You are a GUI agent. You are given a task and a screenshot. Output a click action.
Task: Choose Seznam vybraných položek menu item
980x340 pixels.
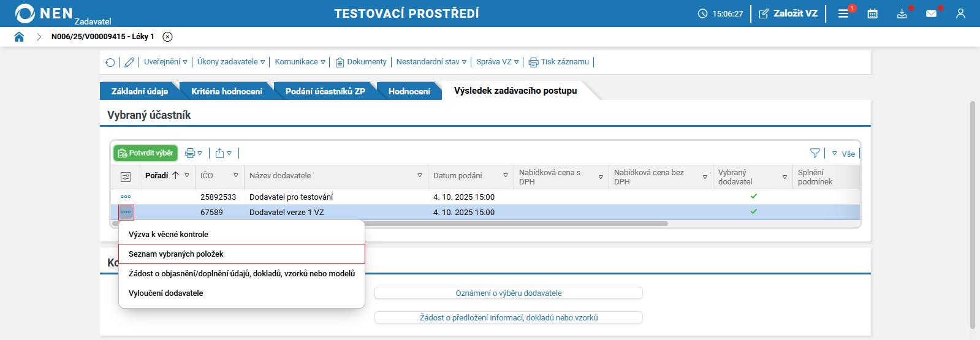point(241,254)
